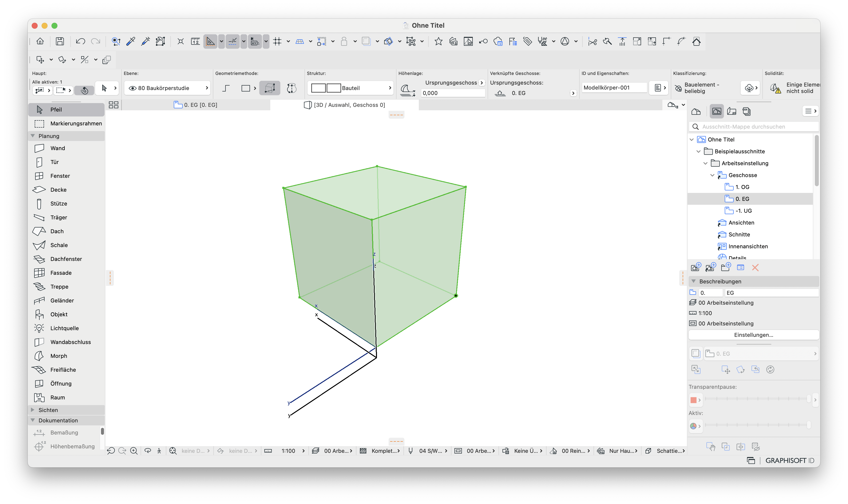Viewport: 848px width, 504px height.
Task: Toggle snap guides button in toolbar
Action: click(x=232, y=42)
